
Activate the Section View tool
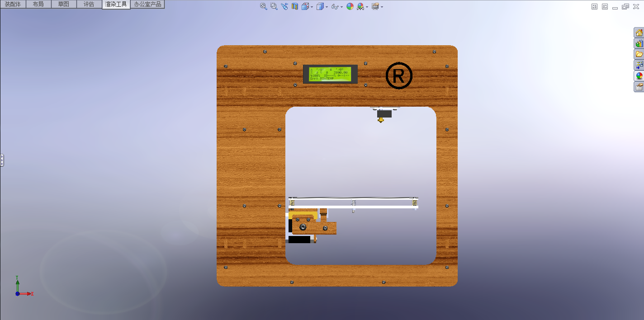click(x=295, y=6)
